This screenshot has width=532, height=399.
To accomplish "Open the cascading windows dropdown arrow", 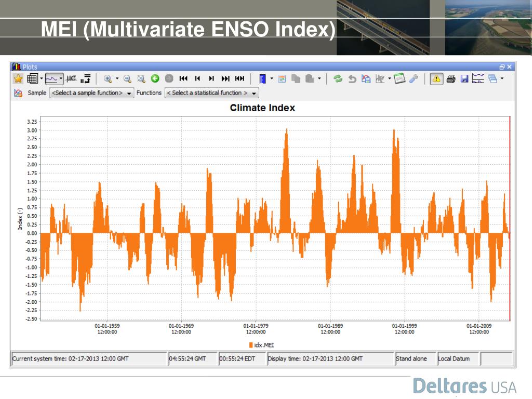I will 502,79.
